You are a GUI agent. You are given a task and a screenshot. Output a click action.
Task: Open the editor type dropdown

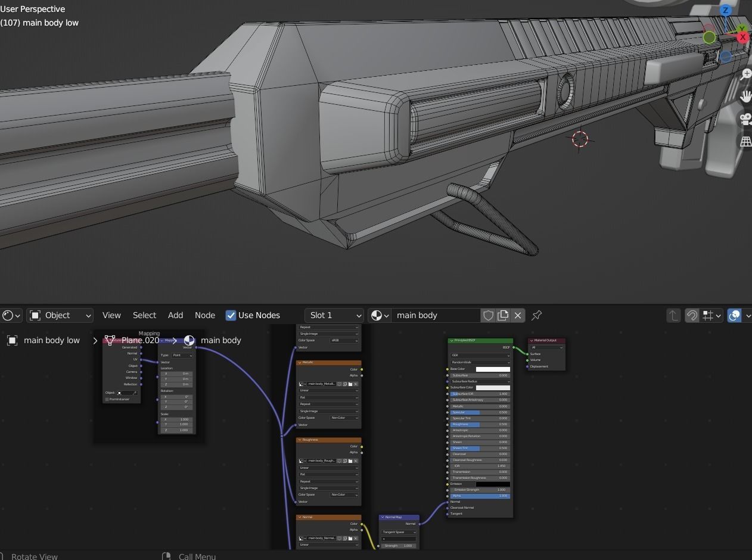[11, 315]
